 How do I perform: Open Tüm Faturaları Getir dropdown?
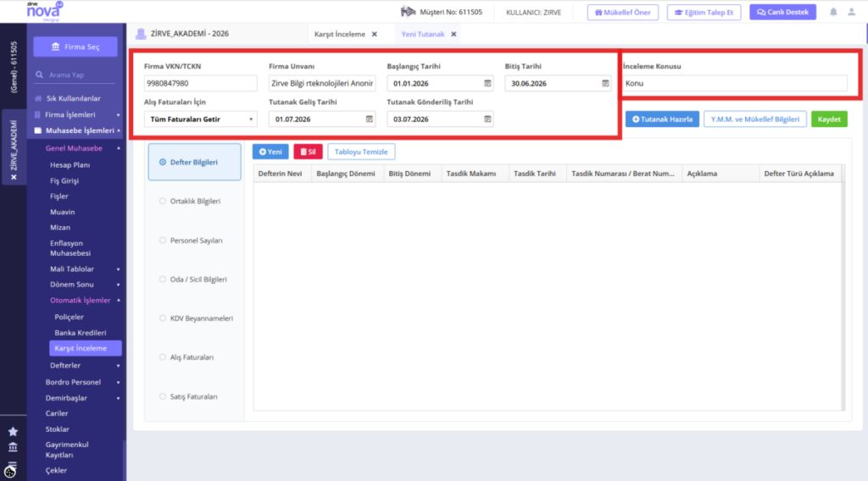[x=200, y=119]
